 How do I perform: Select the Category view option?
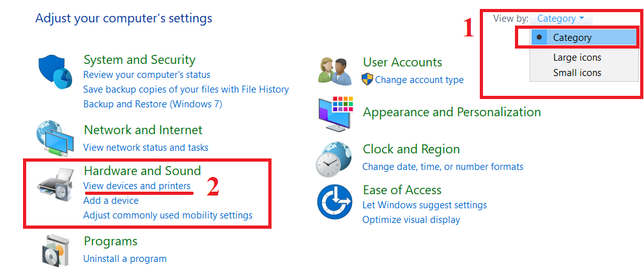pyautogui.click(x=572, y=38)
